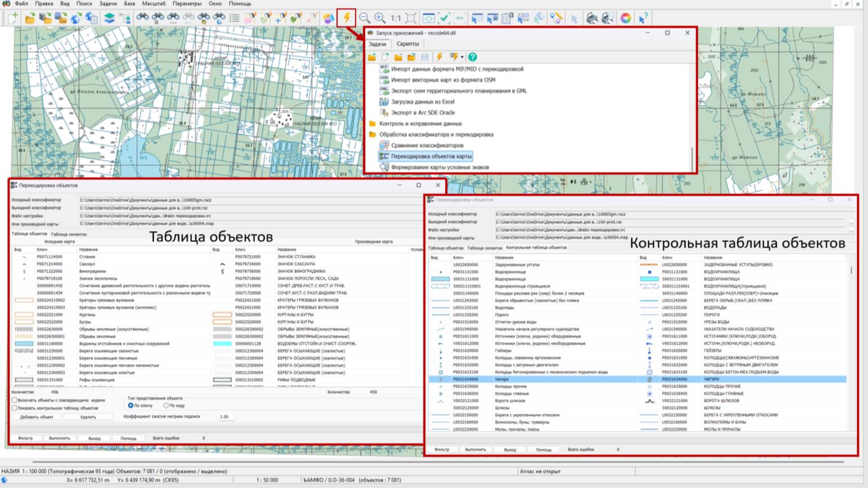Open dropdown arrow beside the lightning icon
Viewport: 868px width, 488px height.
click(x=462, y=57)
